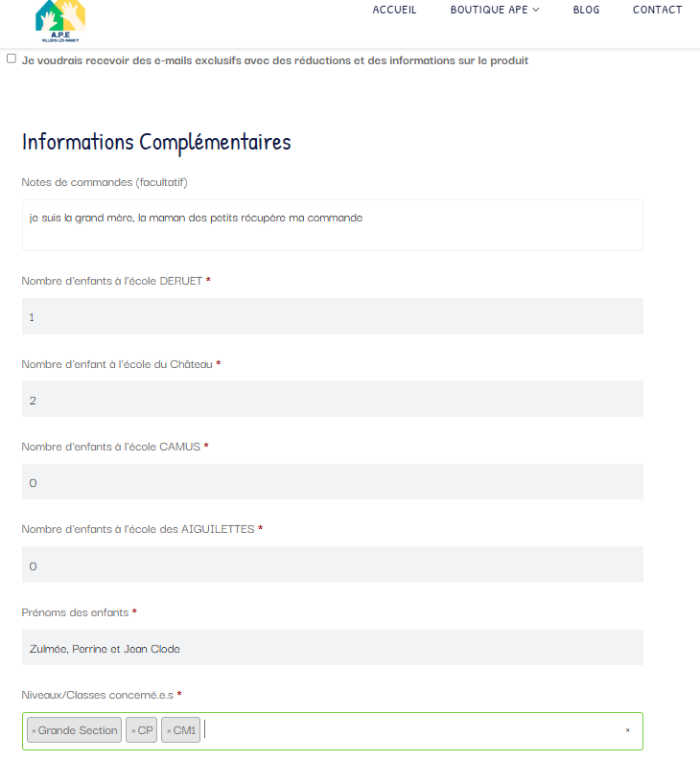
Task: Navigate to the CONTACT page
Action: click(657, 10)
